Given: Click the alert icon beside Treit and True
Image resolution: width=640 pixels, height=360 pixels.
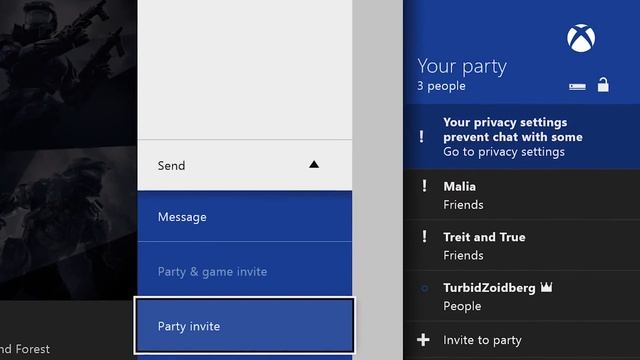Looking at the screenshot, I should coord(424,237).
